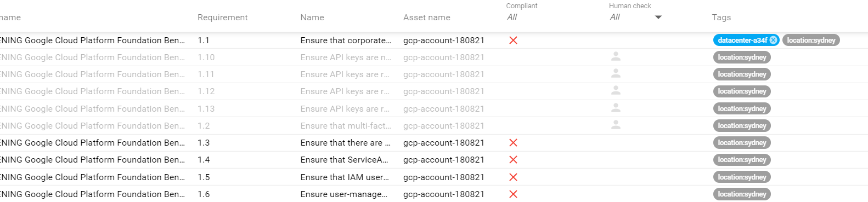Click the red non-compliant X in row 1.1
This screenshot has height=202, width=868.
(513, 40)
